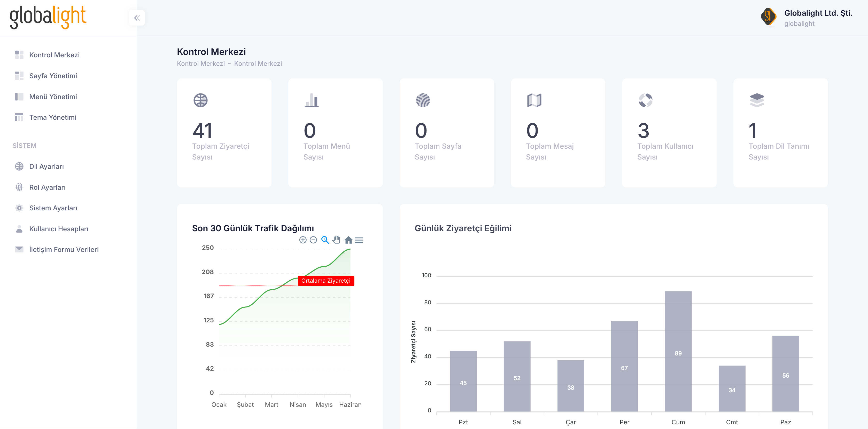Viewport: 868px width, 429px height.
Task: Collapse sidebar with double chevron button
Action: coord(137,18)
